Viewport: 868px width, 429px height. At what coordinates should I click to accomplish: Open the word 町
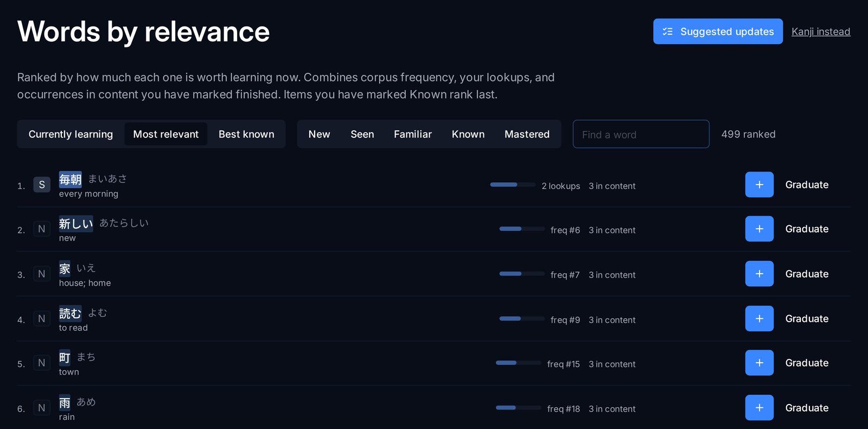coord(65,357)
